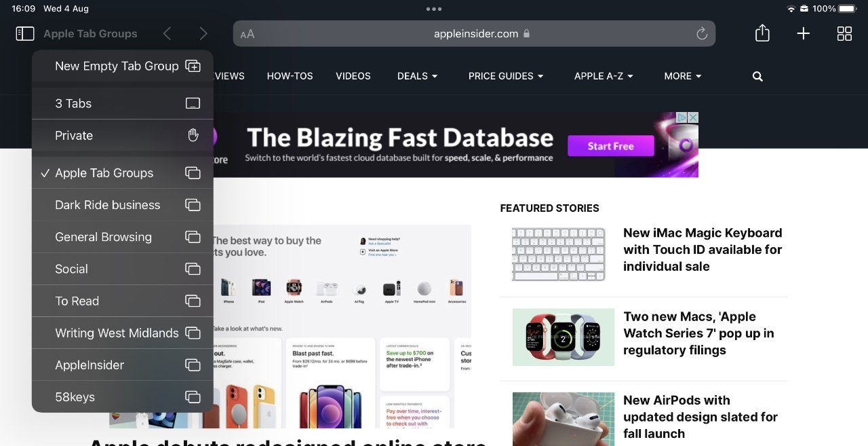Image resolution: width=868 pixels, height=446 pixels.
Task: Close the ad with X icon
Action: click(x=693, y=117)
